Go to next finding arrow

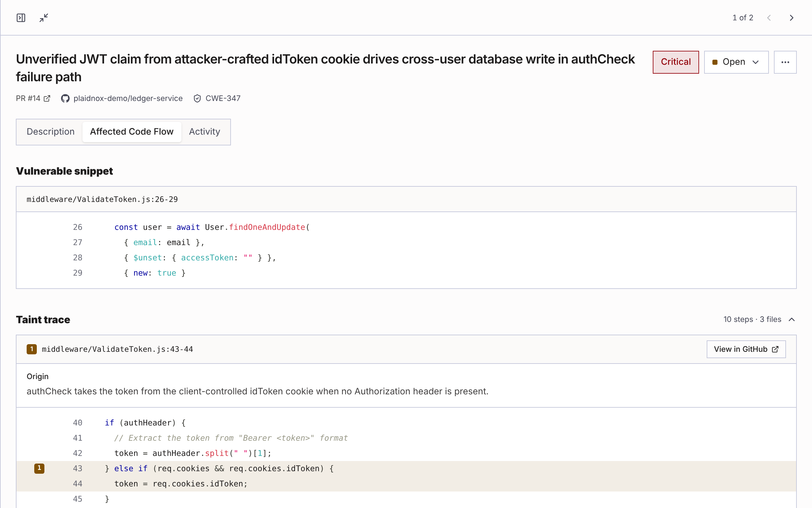791,18
